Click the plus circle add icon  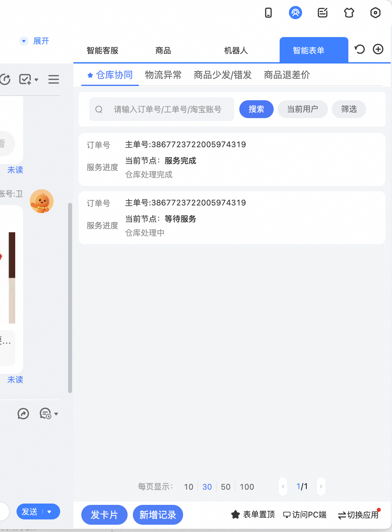coord(378,49)
